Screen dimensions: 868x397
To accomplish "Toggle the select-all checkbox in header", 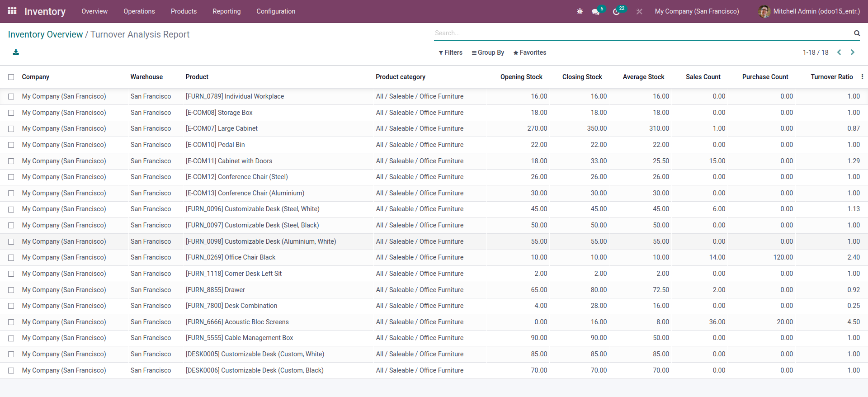I will point(11,77).
